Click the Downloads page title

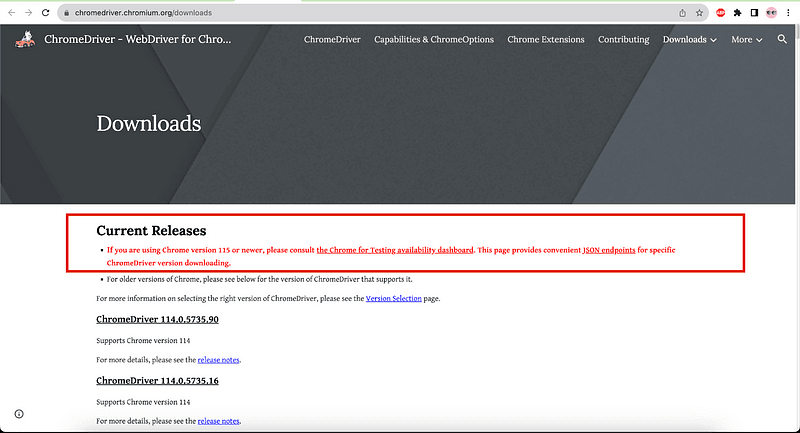pyautogui.click(x=148, y=123)
